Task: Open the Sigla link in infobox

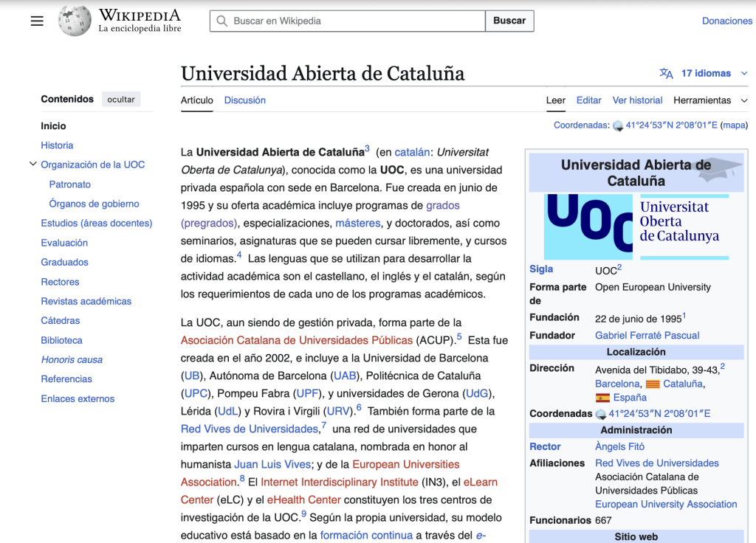Action: click(x=541, y=269)
